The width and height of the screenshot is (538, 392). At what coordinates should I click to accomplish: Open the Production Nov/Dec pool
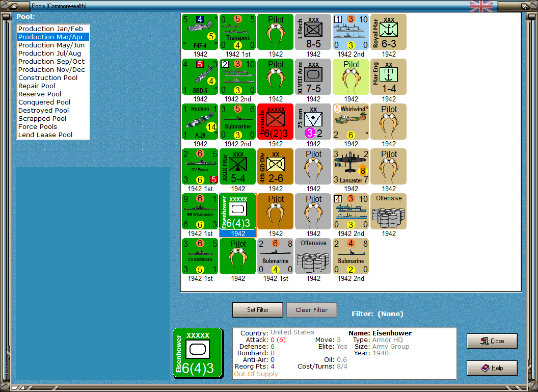click(53, 70)
